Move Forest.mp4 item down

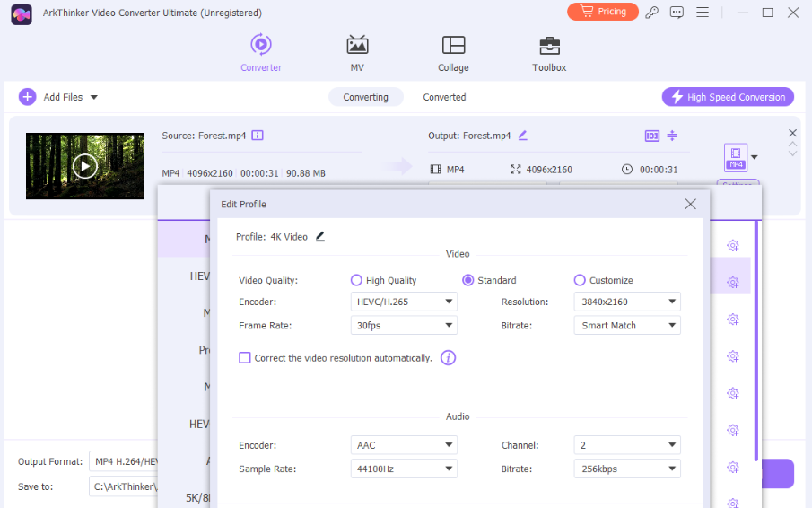coord(792,153)
